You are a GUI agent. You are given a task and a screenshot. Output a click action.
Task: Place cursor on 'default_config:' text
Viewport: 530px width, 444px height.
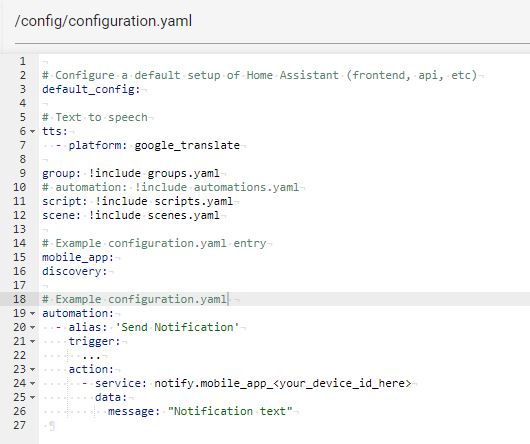pyautogui.click(x=91, y=90)
